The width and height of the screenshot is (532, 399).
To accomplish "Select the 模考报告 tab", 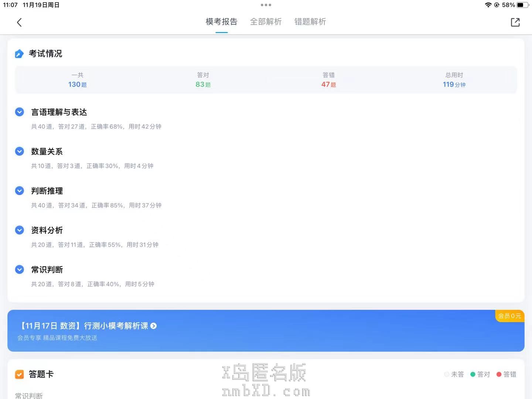I will coord(221,22).
